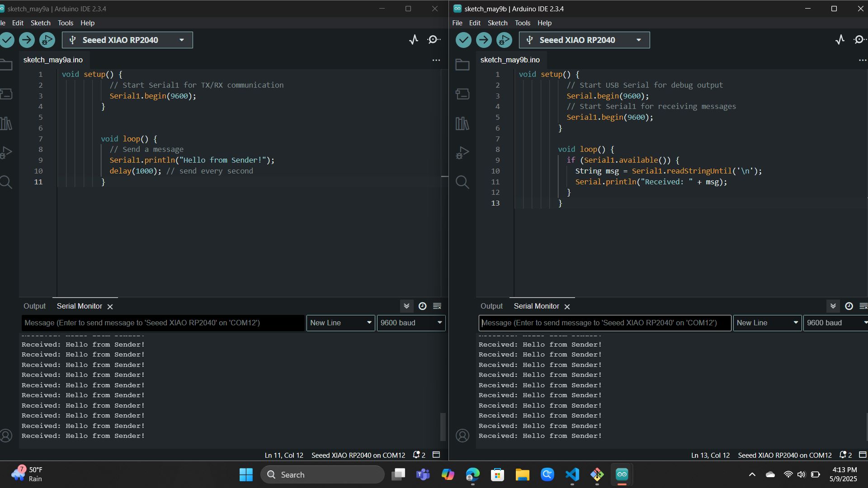This screenshot has height=488, width=868.
Task: Click 'Ln 13, Col 12' in sketch_may9b status bar
Action: coord(710,455)
